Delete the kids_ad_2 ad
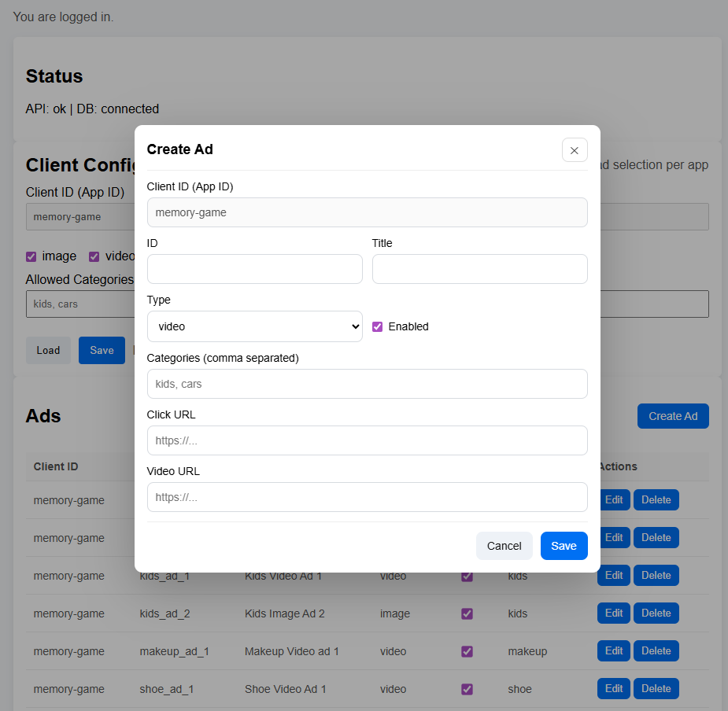Viewport: 728px width, 711px height. [x=656, y=613]
